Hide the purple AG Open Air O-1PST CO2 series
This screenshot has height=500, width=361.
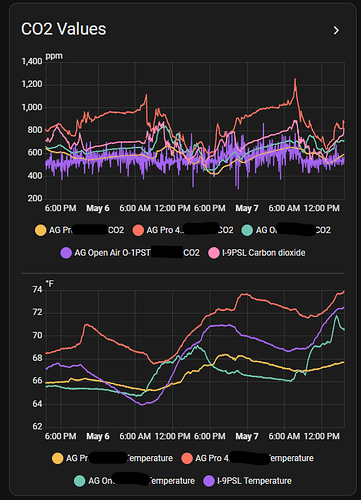tap(130, 253)
